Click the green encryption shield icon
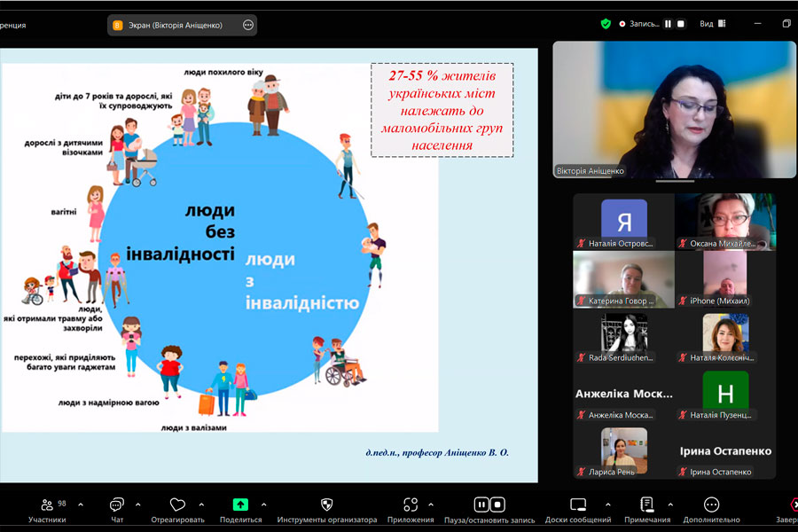 point(606,24)
